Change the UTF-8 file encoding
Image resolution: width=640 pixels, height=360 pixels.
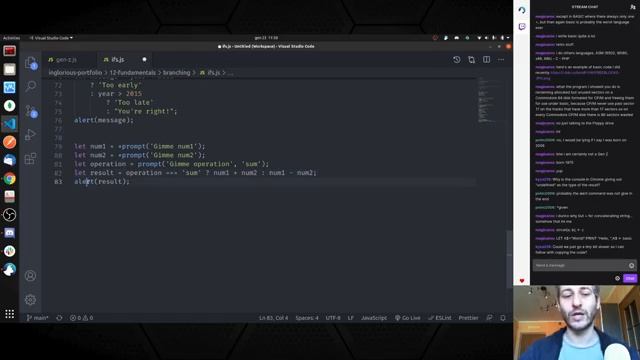333,318
